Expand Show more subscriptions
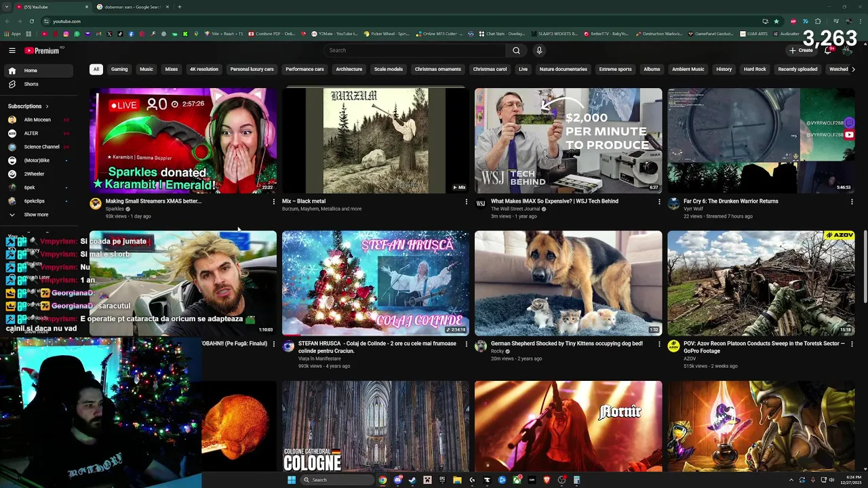This screenshot has height=488, width=868. click(37, 214)
